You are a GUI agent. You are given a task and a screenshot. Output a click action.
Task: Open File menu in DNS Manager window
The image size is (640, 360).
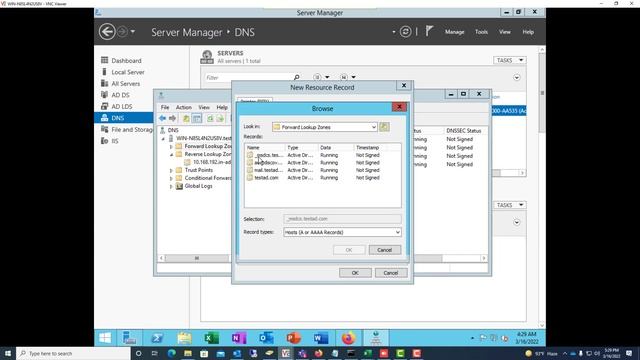165,107
